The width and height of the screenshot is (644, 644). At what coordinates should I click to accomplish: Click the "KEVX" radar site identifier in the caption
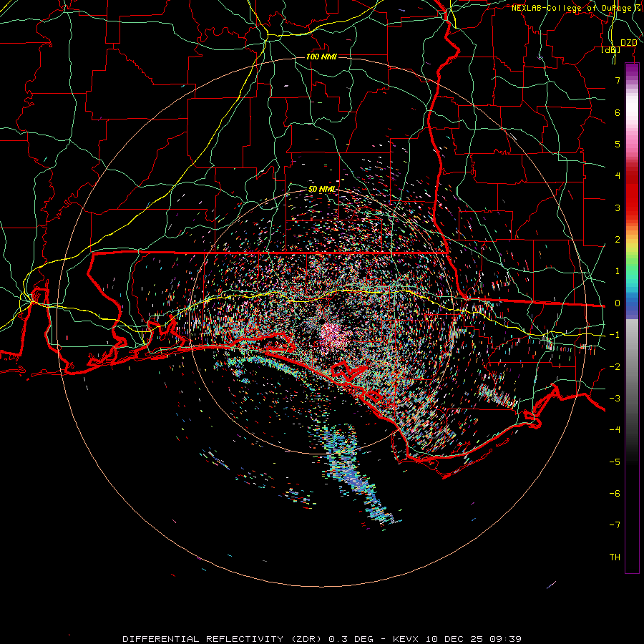tap(407, 639)
